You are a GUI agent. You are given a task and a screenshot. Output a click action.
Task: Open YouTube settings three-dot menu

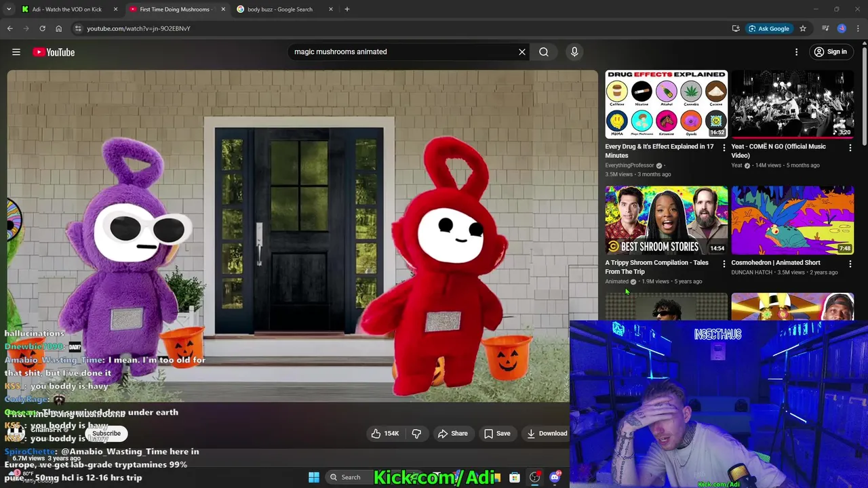pos(797,52)
